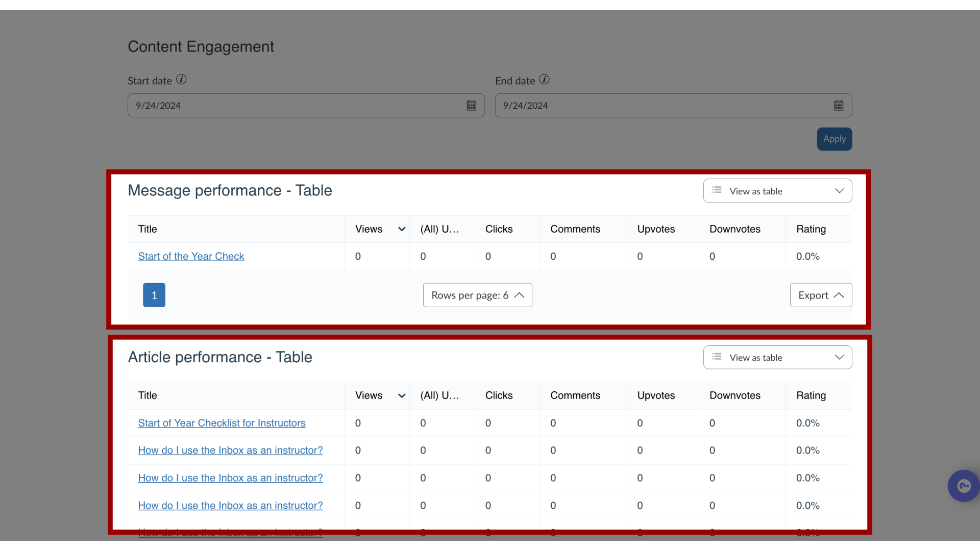
Task: Click the chat support icon bottom right
Action: (x=964, y=486)
